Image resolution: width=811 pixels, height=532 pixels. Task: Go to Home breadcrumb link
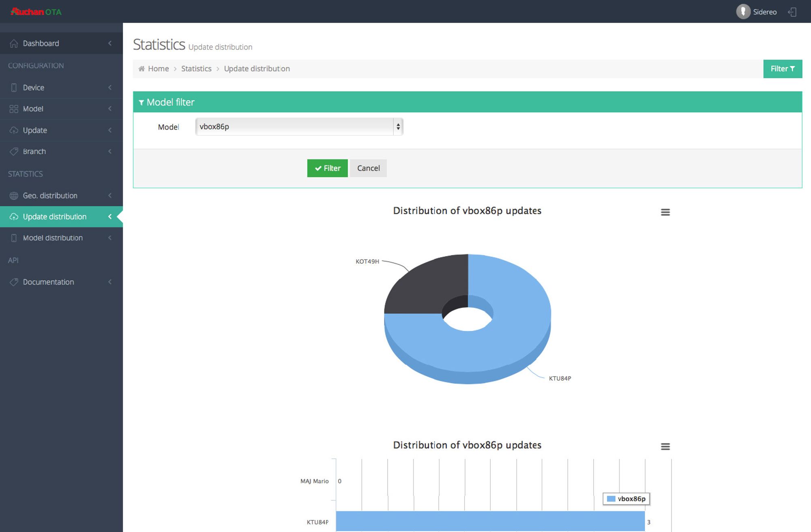click(x=158, y=69)
